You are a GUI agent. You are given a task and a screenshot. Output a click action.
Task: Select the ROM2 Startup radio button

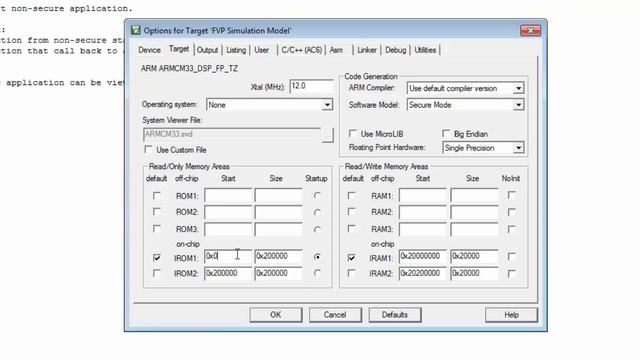[317, 212]
